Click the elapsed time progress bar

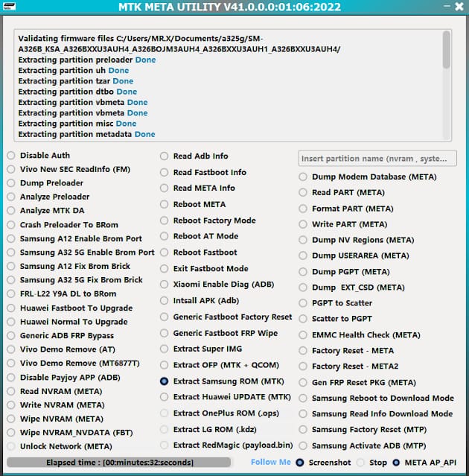click(119, 463)
